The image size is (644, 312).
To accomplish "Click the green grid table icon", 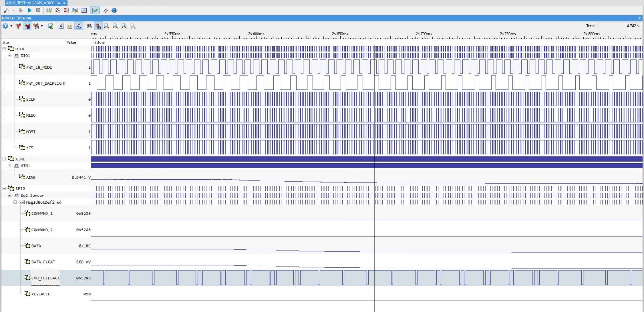I will 49,10.
